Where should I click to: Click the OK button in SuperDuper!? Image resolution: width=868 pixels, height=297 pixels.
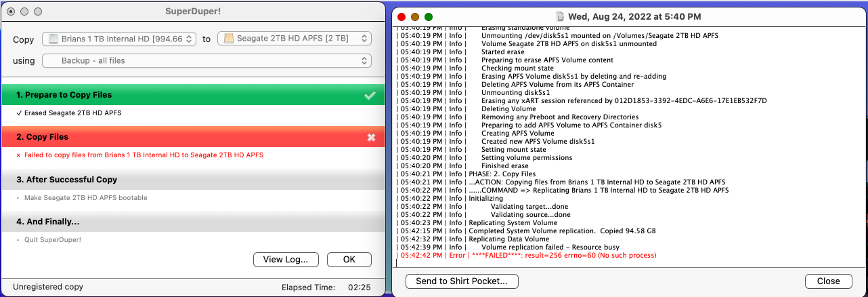349,260
